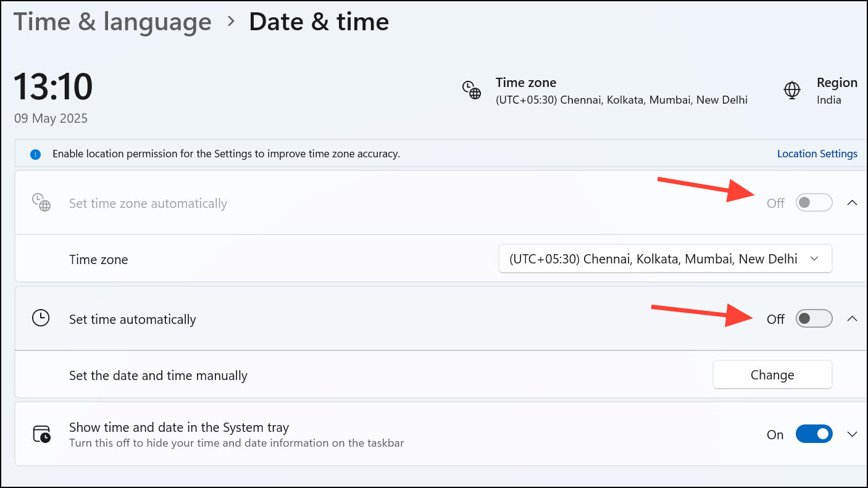Click Change to set date and time manually
Image resolution: width=868 pixels, height=488 pixels.
[x=772, y=374]
